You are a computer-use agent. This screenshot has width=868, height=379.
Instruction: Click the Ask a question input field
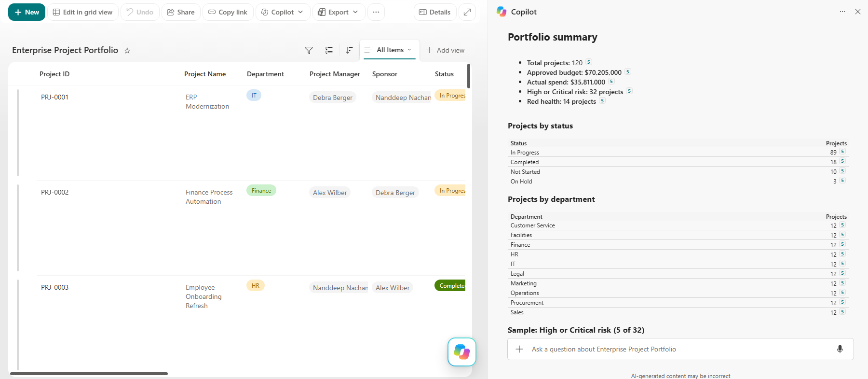680,349
